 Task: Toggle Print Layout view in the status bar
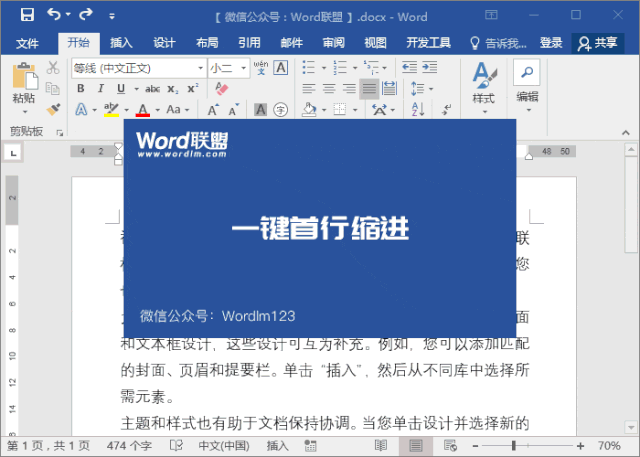(416, 445)
